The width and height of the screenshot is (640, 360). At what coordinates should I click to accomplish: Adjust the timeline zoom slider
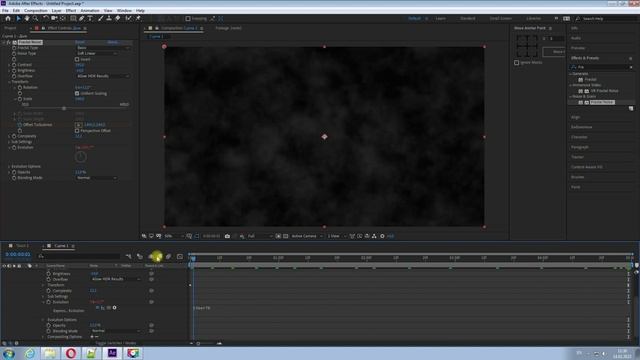click(x=198, y=343)
